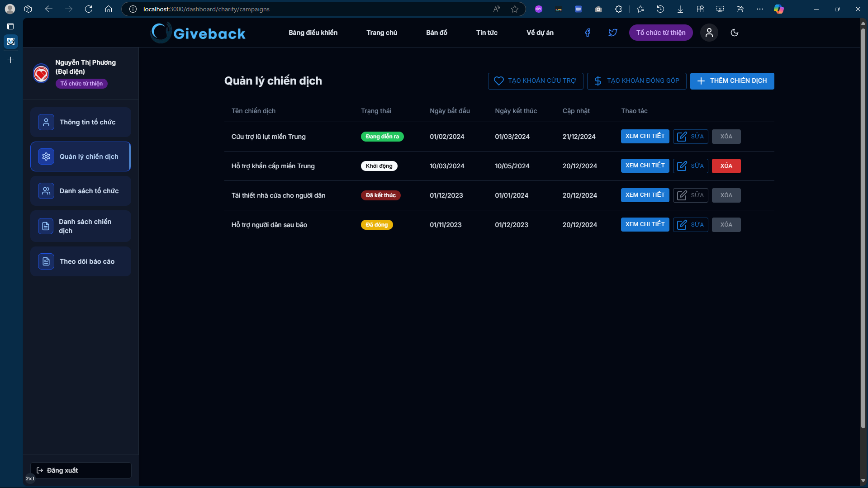
Task: Click Tạo khoản cứu trợ button
Action: pos(536,81)
